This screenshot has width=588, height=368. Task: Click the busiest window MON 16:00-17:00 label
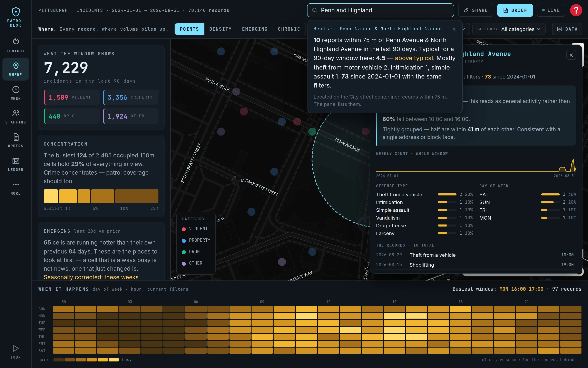click(x=521, y=289)
